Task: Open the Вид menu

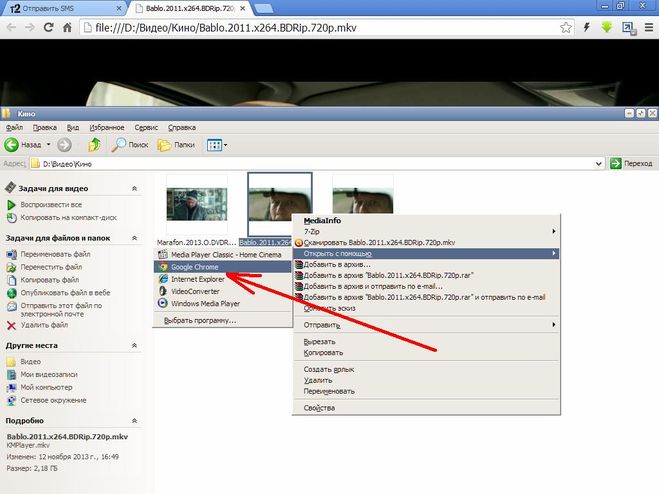Action: point(73,127)
